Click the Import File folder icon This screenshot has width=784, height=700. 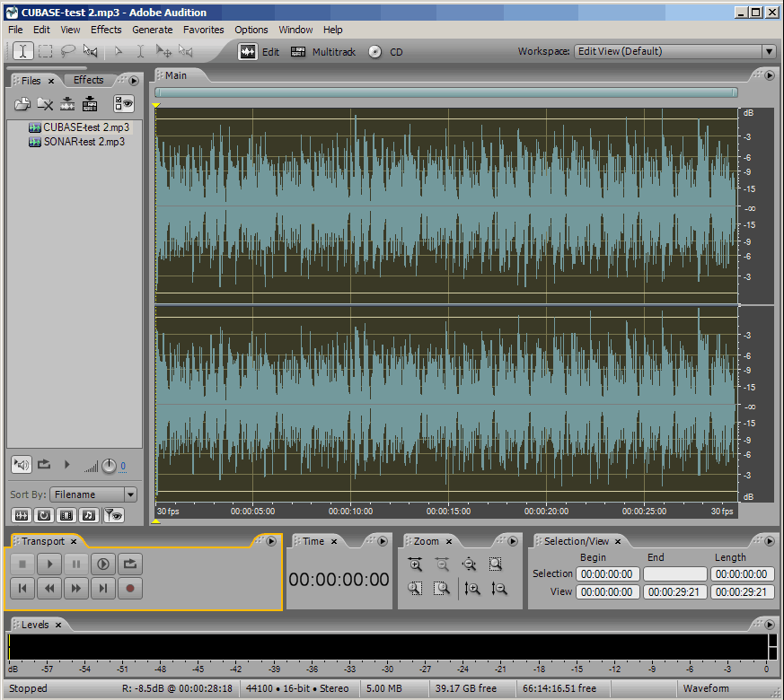tap(22, 104)
